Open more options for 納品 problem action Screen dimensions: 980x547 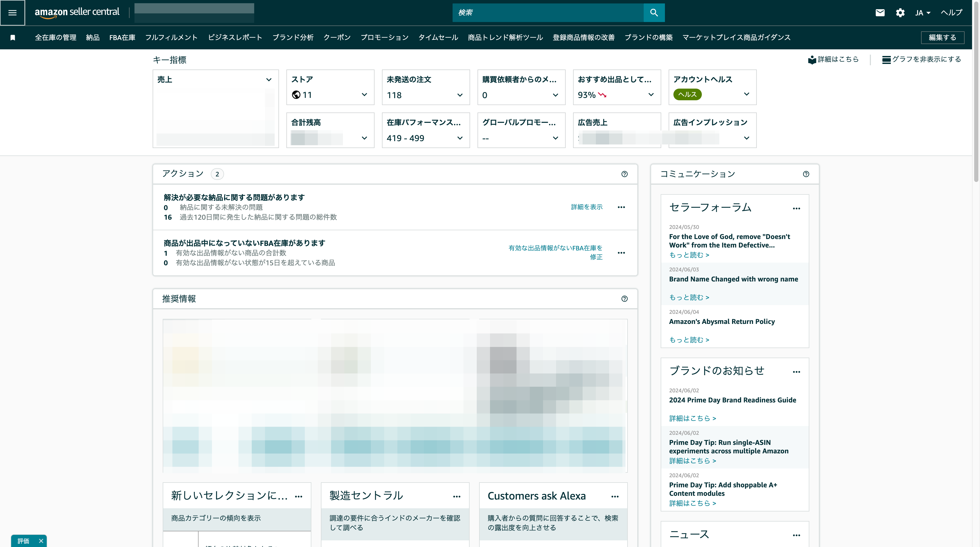tap(621, 207)
